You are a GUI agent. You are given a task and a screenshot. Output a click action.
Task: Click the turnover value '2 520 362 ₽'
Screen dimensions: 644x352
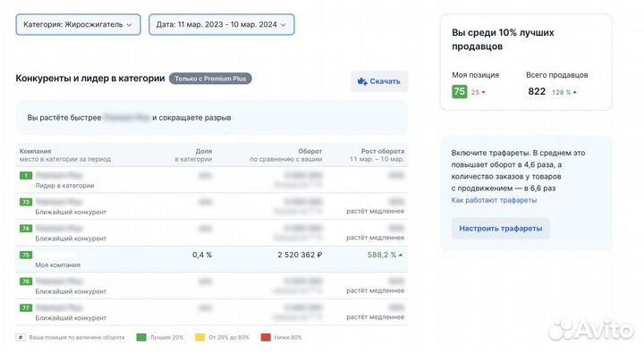tap(300, 255)
